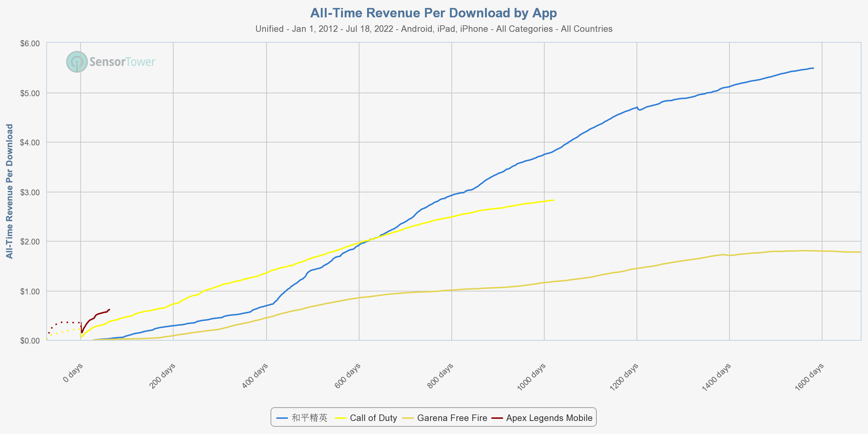
Task: Click the $2.00 y-axis label
Action: pyautogui.click(x=30, y=242)
